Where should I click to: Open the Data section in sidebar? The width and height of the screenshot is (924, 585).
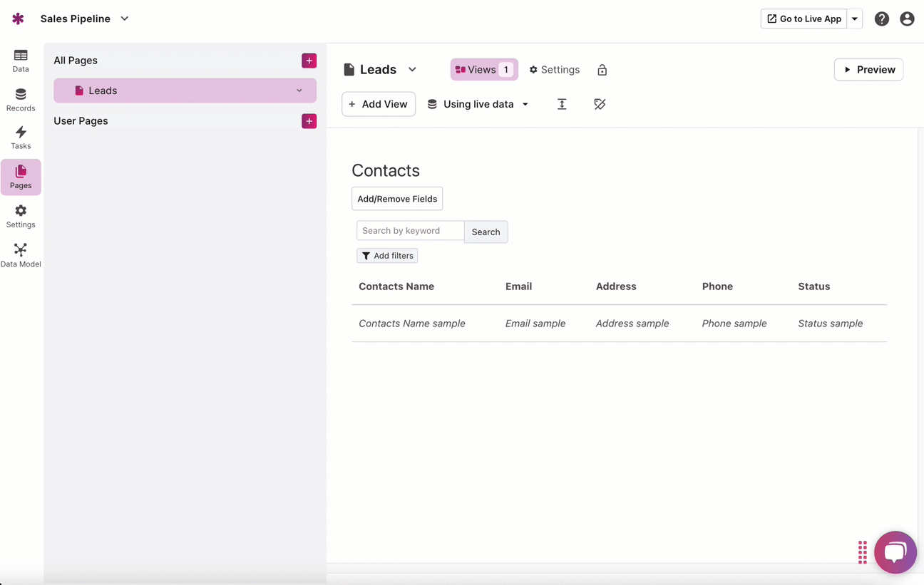pyautogui.click(x=21, y=61)
